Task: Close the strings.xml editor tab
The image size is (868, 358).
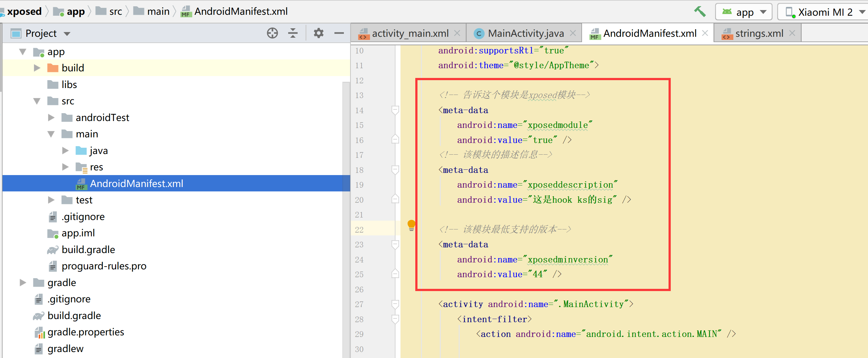Action: [792, 33]
